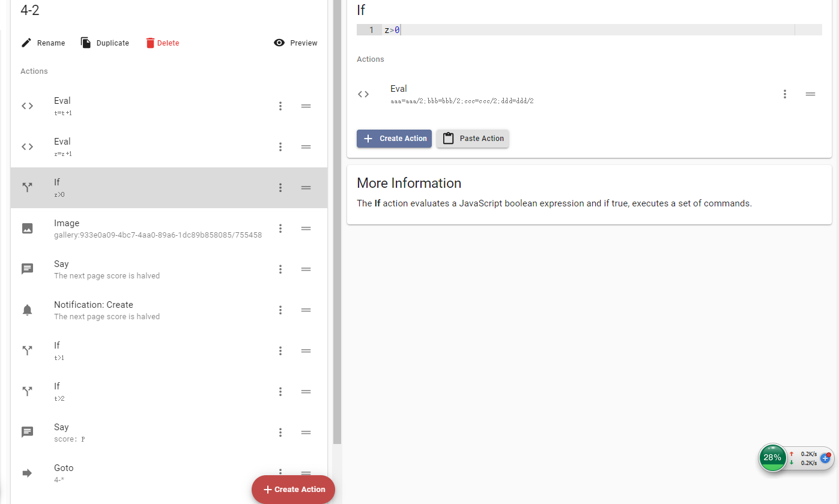
Task: Click drag handle of nested Eval action
Action: [810, 94]
